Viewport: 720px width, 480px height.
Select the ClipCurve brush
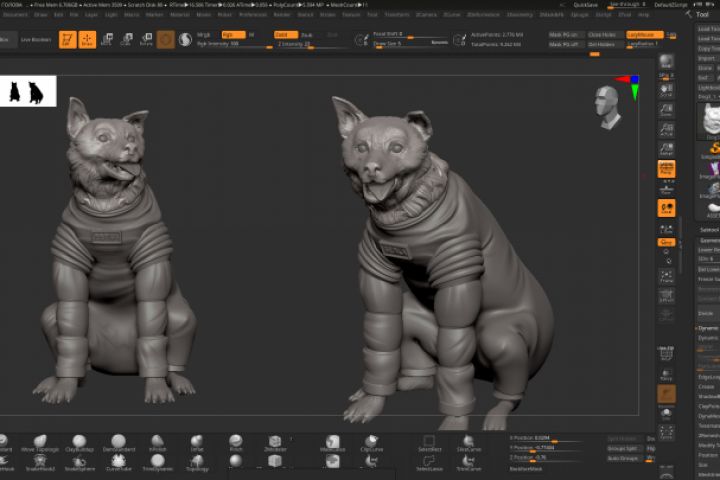pyautogui.click(x=371, y=444)
